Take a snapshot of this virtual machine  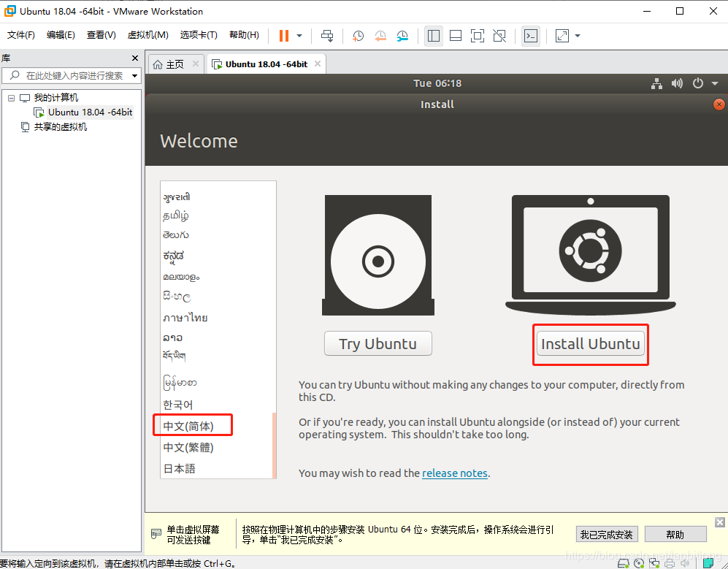(358, 36)
